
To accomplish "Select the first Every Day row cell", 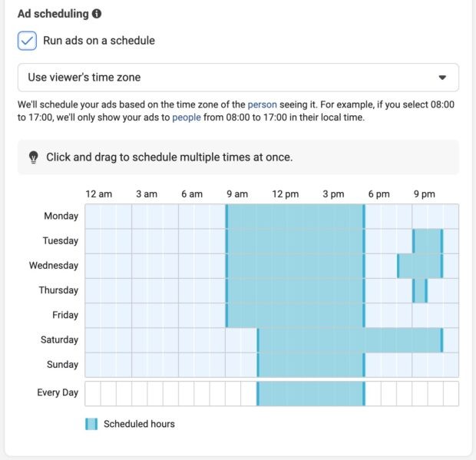I will click(x=93, y=394).
